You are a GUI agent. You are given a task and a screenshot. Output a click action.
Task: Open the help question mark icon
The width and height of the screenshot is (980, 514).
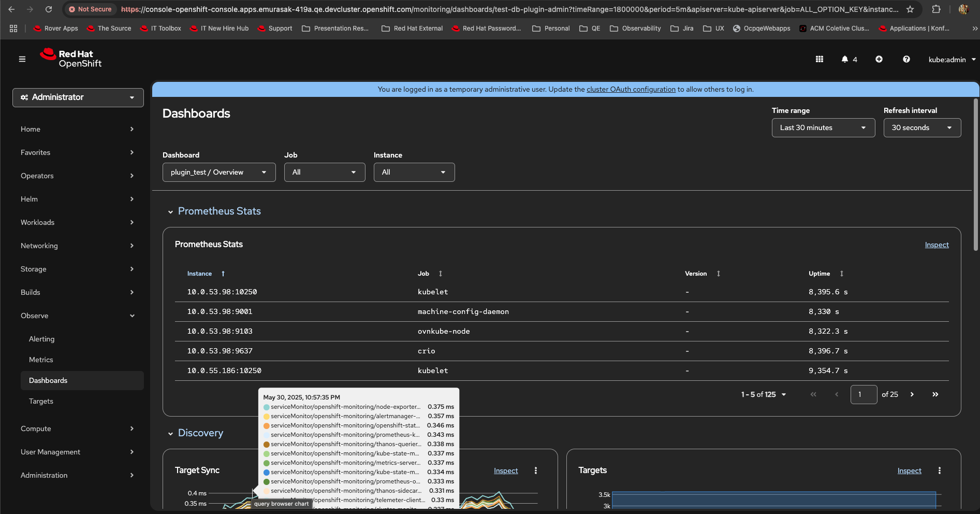coord(906,60)
